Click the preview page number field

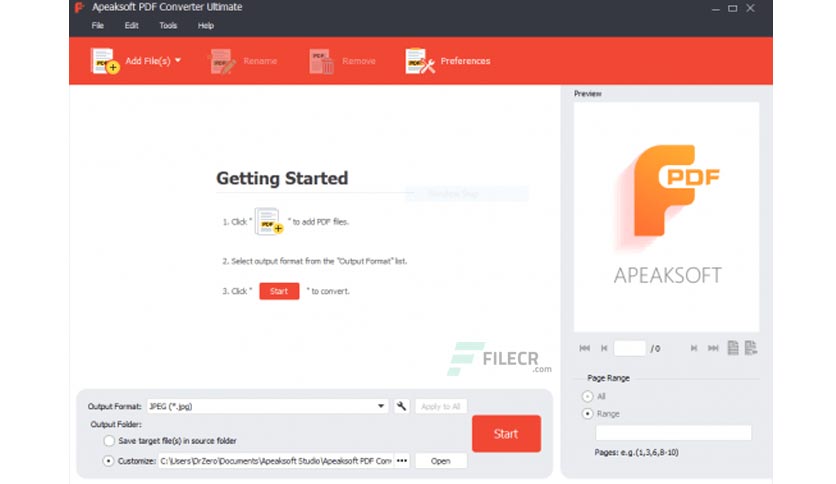pos(630,348)
